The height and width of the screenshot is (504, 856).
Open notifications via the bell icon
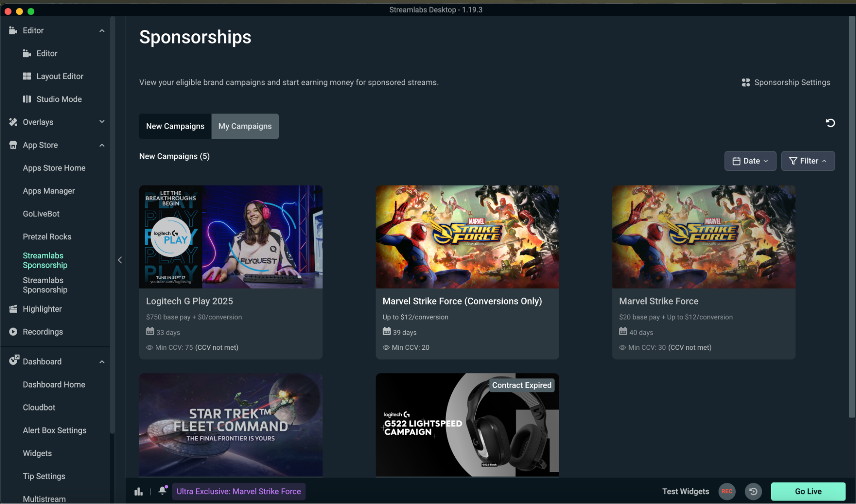tap(163, 491)
